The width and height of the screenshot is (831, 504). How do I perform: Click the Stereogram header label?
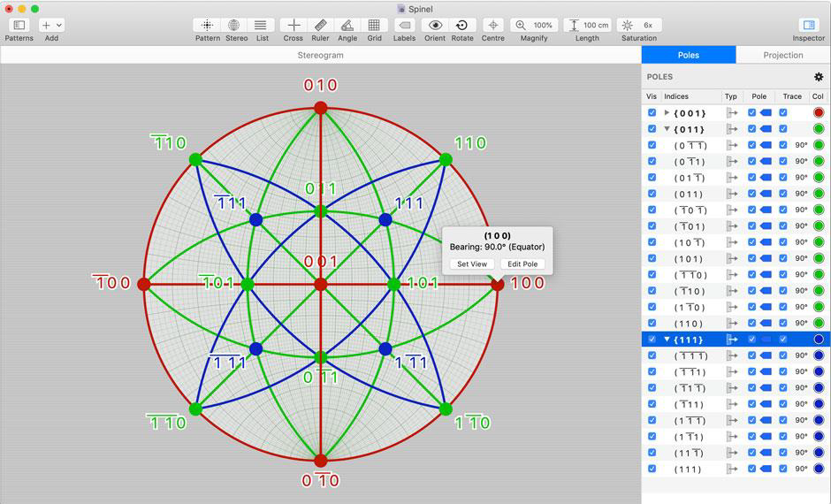tap(320, 55)
